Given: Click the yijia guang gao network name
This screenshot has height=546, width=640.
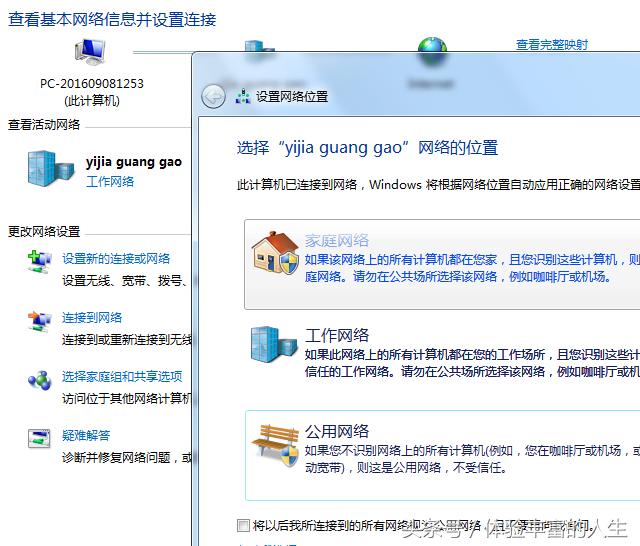Looking at the screenshot, I should [x=134, y=162].
